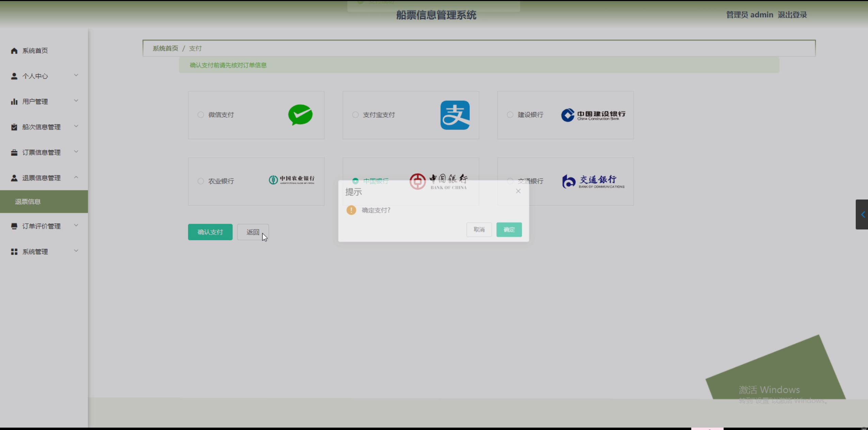Click the 退票信息管理 menu label
This screenshot has height=430, width=868.
pos(42,178)
